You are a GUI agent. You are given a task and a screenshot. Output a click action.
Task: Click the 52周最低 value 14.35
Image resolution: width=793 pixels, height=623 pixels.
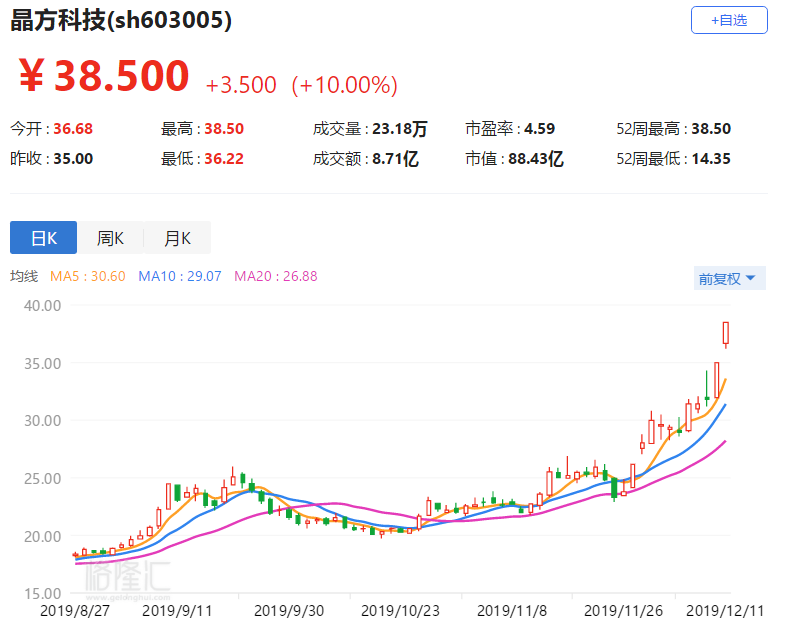pyautogui.click(x=711, y=159)
